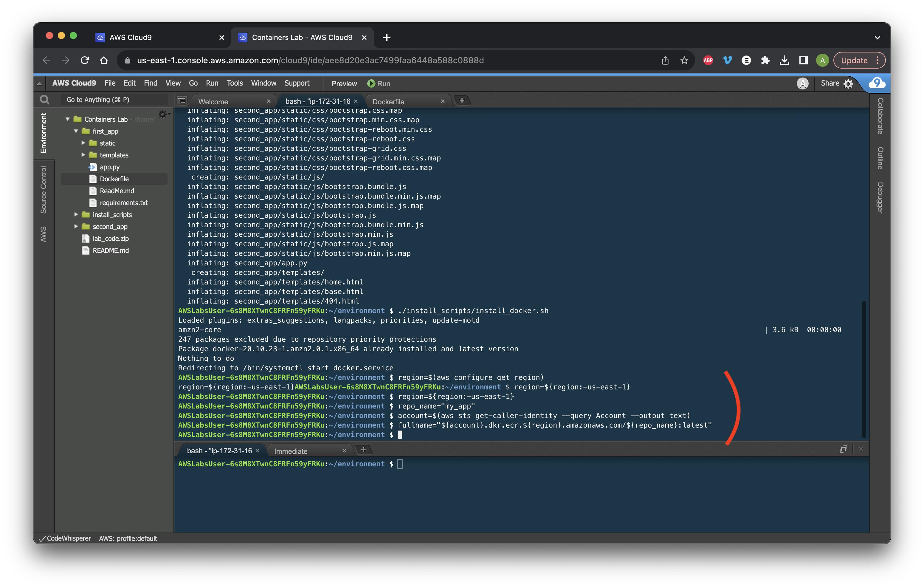Click the user avatar A in IDE toolbar
This screenshot has width=924, height=588.
[x=803, y=84]
